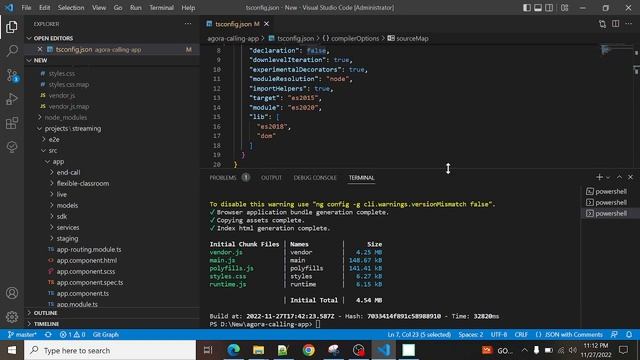This screenshot has width=640, height=360.
Task: Open Run and Debug view
Action: pyautogui.click(x=12, y=99)
